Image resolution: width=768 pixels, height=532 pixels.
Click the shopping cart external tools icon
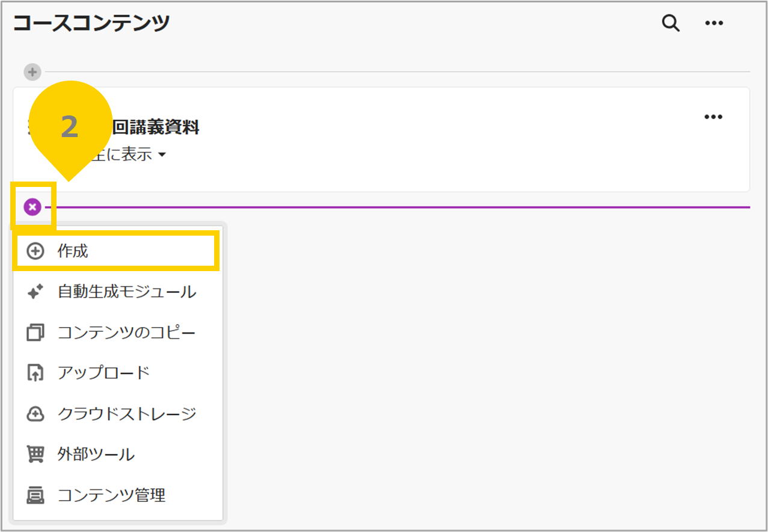pyautogui.click(x=36, y=454)
